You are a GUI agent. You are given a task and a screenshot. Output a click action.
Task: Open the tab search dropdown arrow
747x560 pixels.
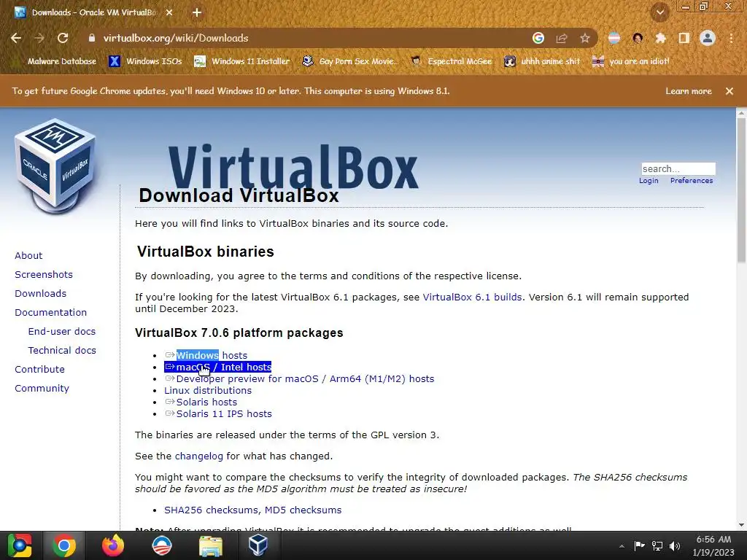pyautogui.click(x=660, y=12)
